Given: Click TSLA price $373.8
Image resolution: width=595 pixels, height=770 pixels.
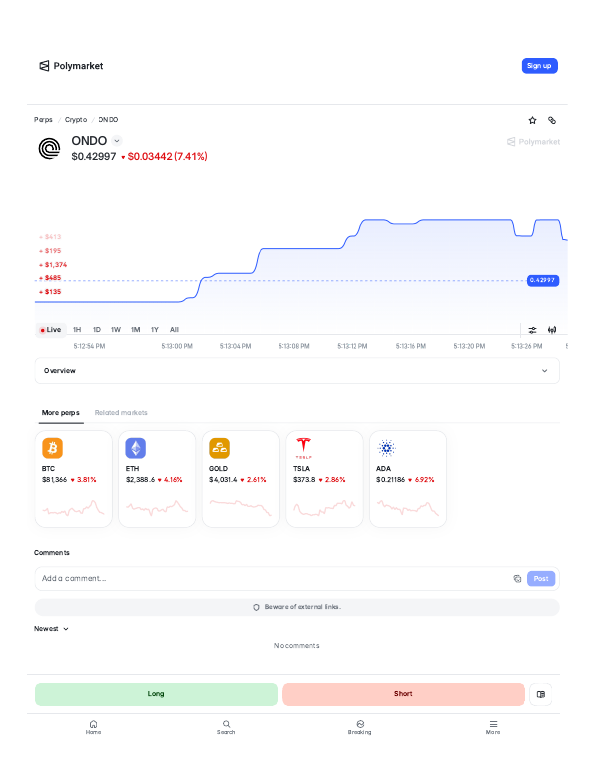Looking at the screenshot, I should [x=304, y=480].
